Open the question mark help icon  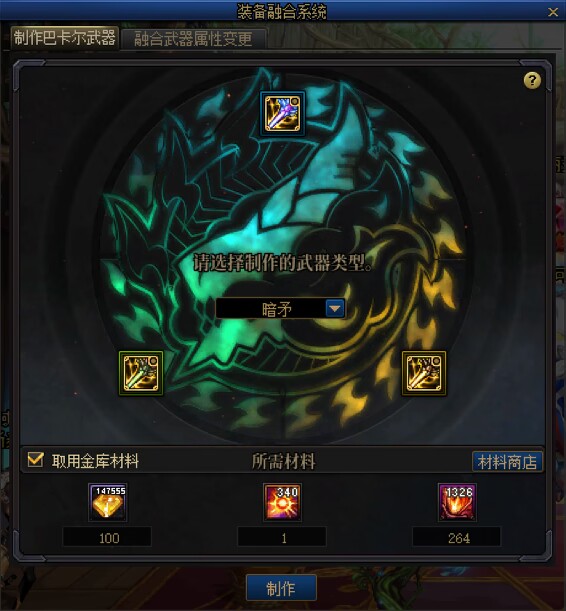click(x=532, y=81)
